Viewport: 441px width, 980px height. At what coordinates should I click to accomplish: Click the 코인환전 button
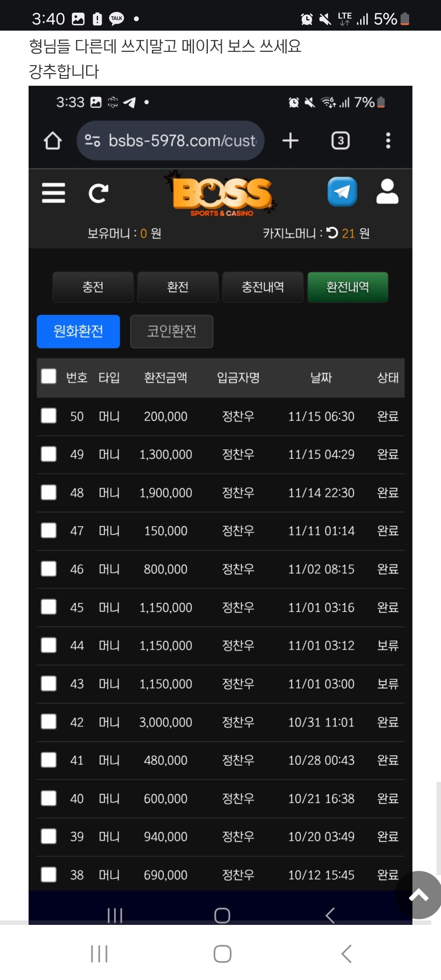(x=171, y=331)
